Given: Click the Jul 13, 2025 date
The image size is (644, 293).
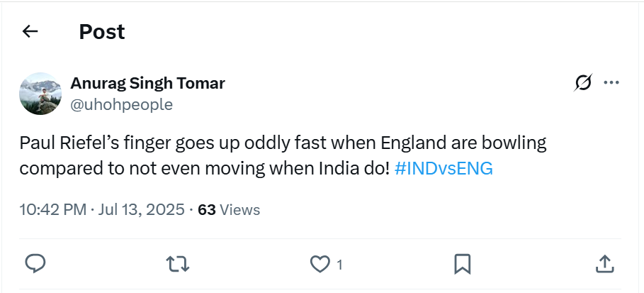Looking at the screenshot, I should tap(142, 210).
